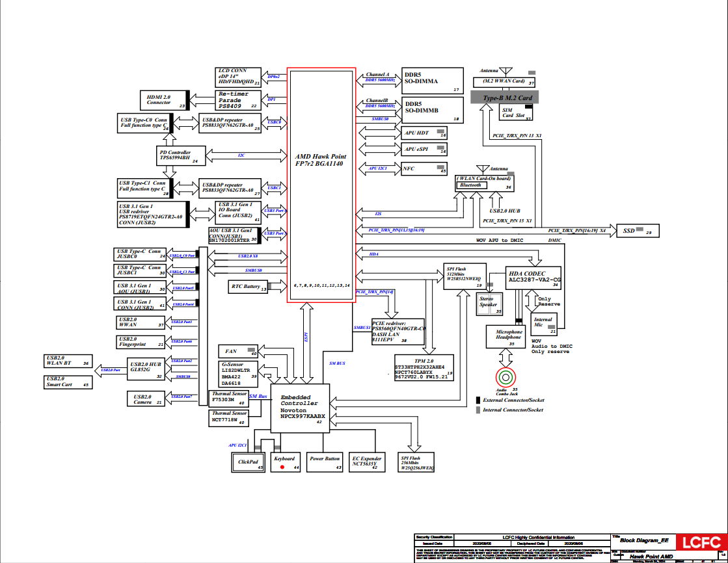Image resolution: width=728 pixels, height=563 pixels.
Task: Click the SSD block
Action: click(638, 231)
